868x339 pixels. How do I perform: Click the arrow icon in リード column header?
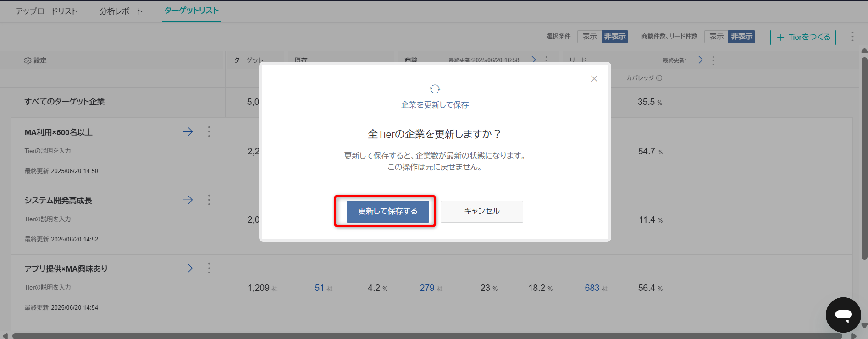pyautogui.click(x=698, y=60)
